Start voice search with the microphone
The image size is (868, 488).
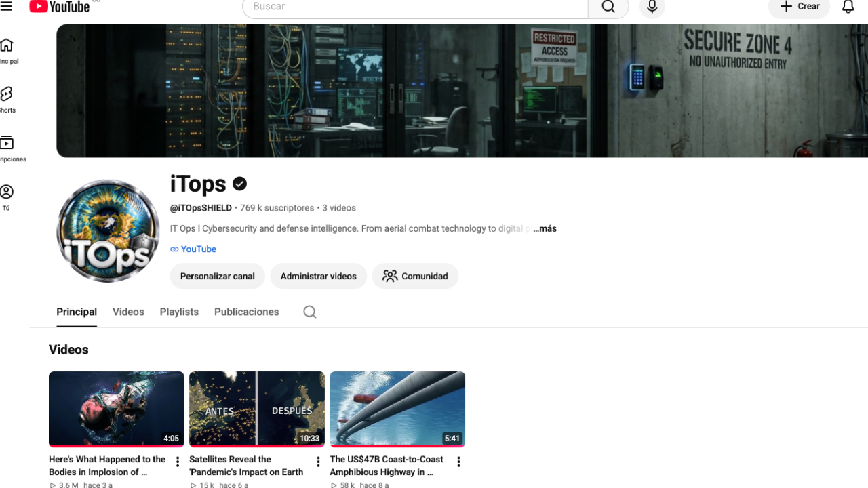pos(652,7)
